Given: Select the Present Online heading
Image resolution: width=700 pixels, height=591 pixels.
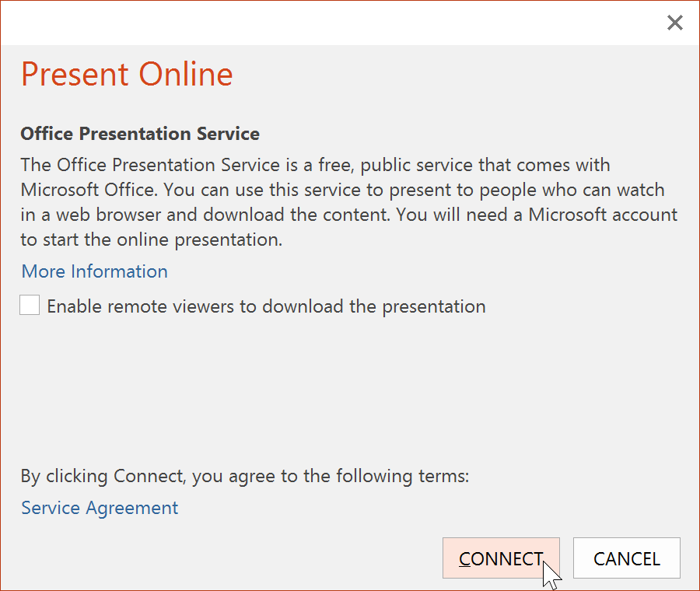Looking at the screenshot, I should [x=126, y=74].
